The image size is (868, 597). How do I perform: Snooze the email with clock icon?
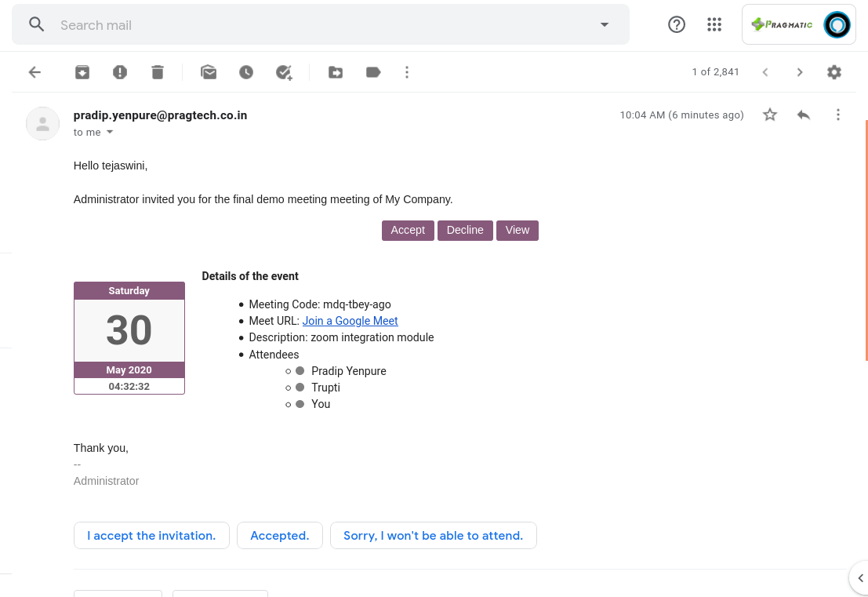pos(246,72)
